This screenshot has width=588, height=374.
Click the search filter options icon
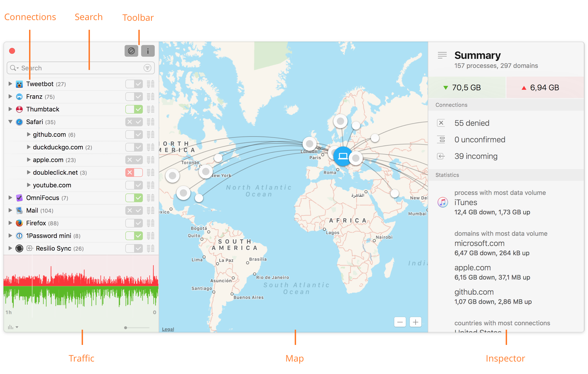(147, 68)
